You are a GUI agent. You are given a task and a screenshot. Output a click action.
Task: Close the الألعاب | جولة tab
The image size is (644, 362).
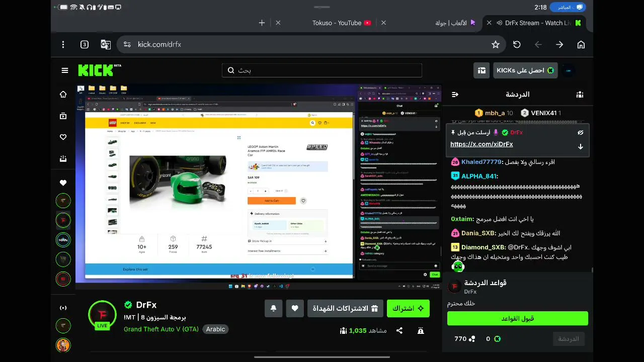point(384,23)
